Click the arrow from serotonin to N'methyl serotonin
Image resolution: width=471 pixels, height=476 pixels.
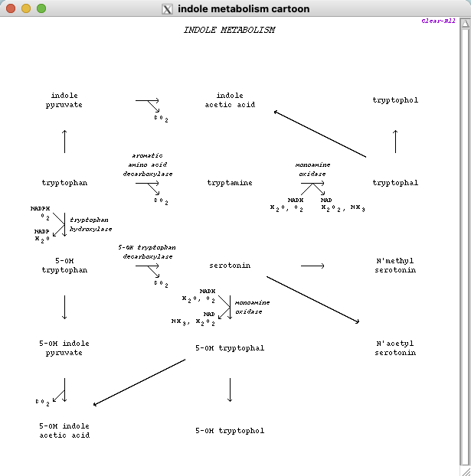(x=312, y=266)
